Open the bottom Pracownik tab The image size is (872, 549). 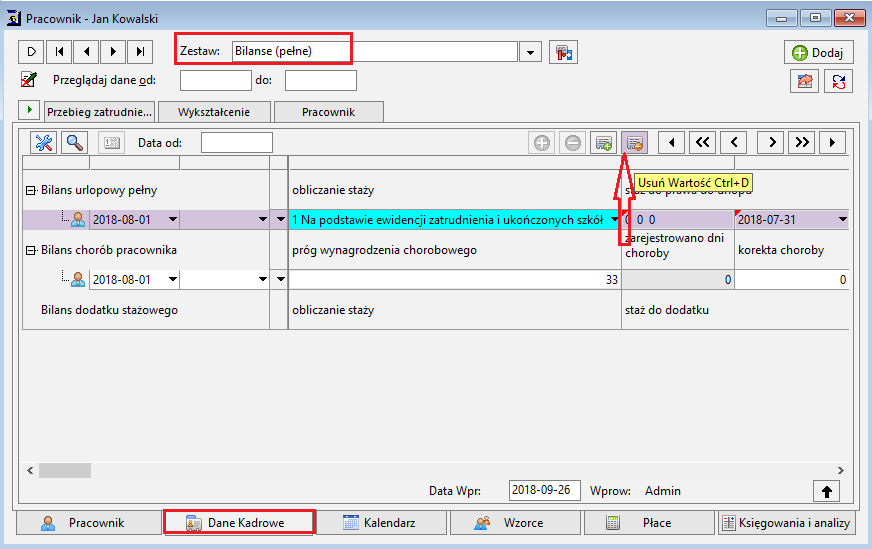coord(89,523)
